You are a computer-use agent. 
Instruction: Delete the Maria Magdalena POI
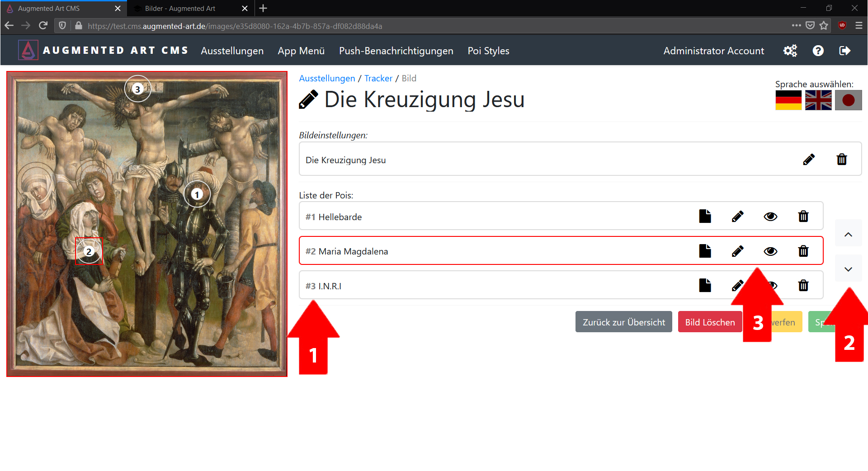pos(803,251)
